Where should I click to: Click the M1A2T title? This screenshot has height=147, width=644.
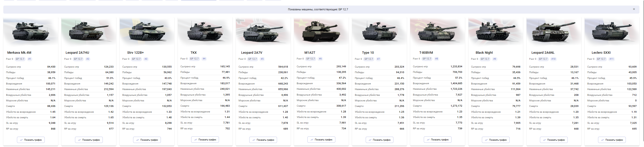310,53
